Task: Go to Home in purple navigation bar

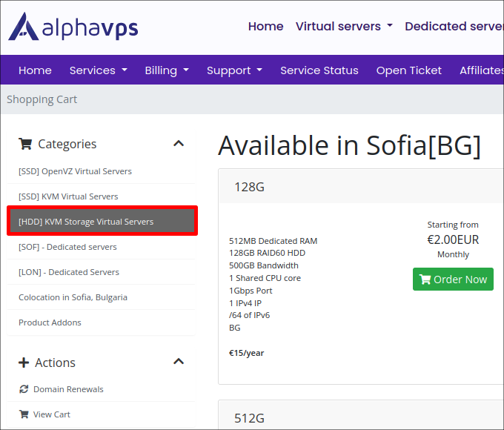Action: (35, 70)
